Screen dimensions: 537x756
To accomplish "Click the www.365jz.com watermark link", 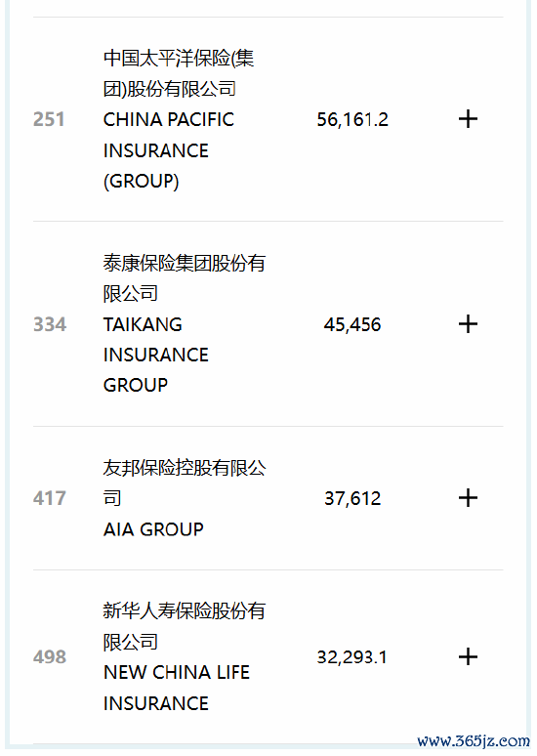I will pos(474,740).
